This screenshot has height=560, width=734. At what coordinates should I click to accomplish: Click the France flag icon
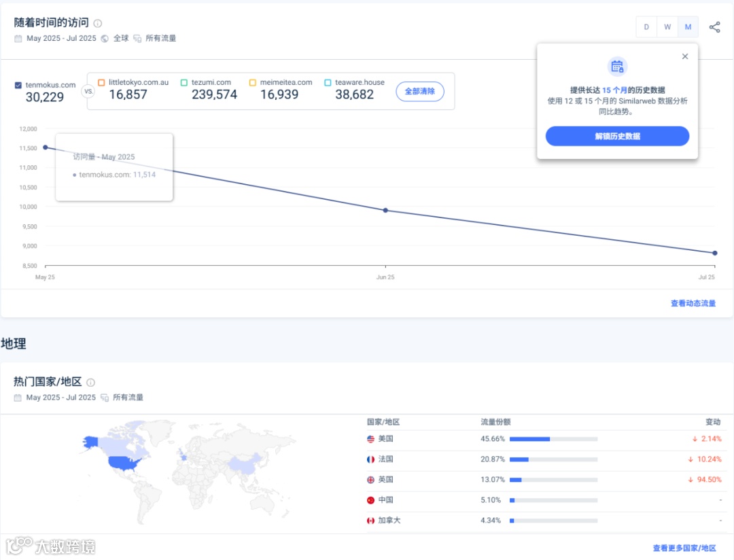tap(370, 459)
